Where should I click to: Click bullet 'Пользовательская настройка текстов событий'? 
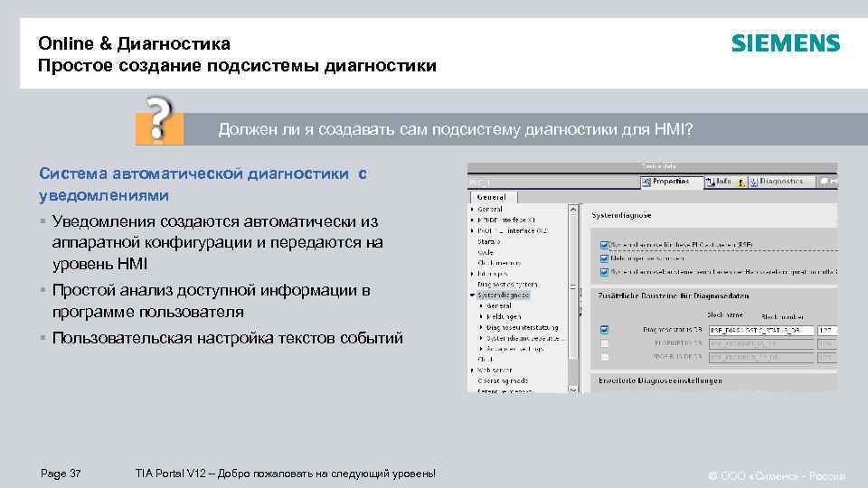pyautogui.click(x=228, y=338)
